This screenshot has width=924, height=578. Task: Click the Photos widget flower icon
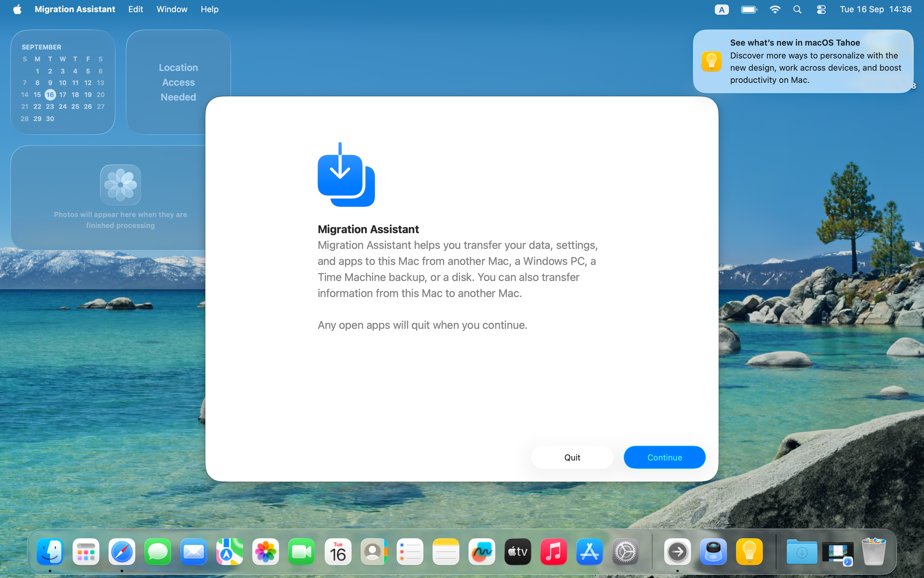coord(121,185)
